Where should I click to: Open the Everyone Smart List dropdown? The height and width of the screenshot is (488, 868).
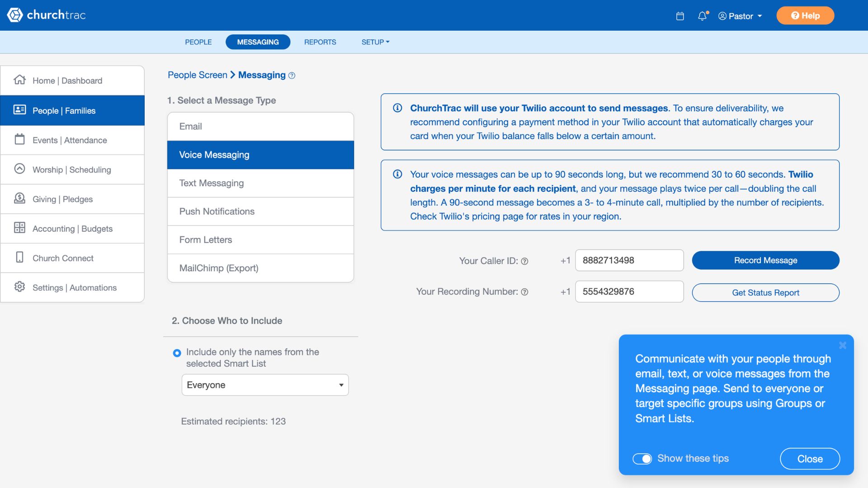[265, 385]
